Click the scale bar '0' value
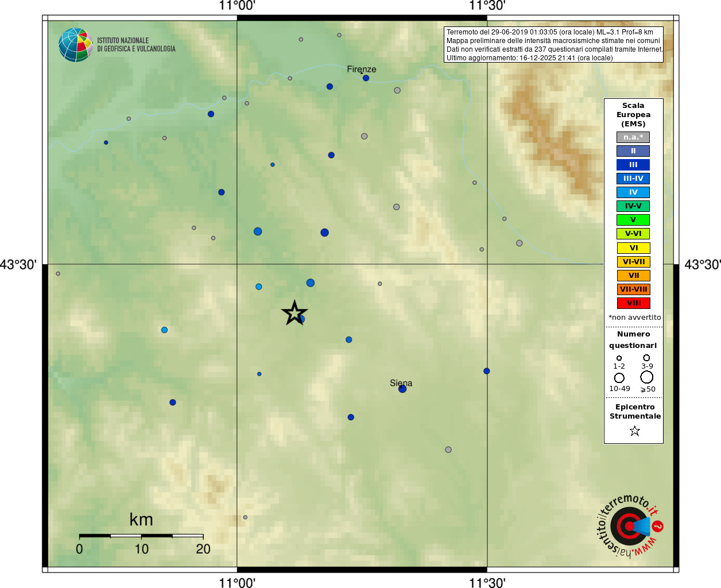The width and height of the screenshot is (721, 588). (x=79, y=549)
